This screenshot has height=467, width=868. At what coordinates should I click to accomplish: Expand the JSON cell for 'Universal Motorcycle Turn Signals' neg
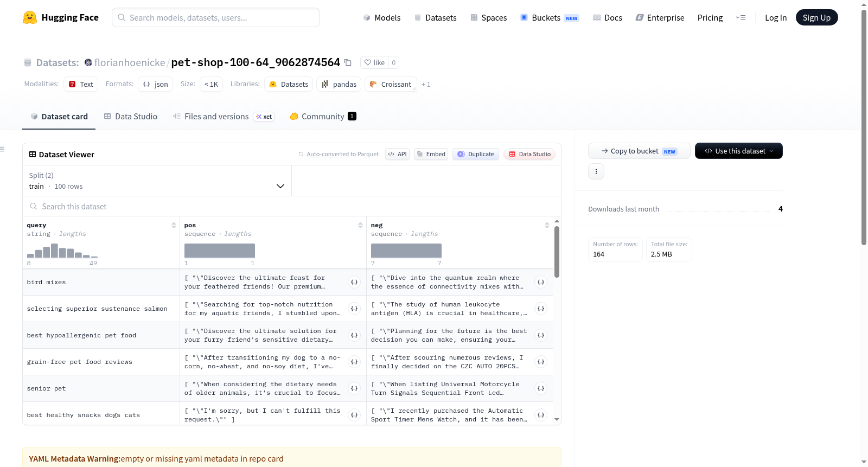click(x=541, y=388)
